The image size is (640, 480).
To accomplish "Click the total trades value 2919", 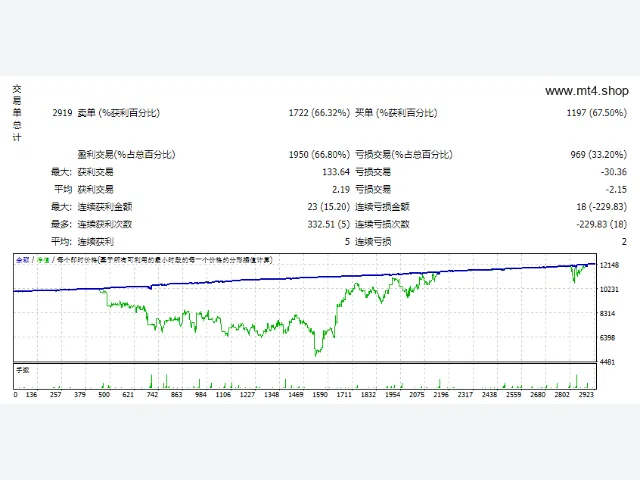I will point(62,113).
